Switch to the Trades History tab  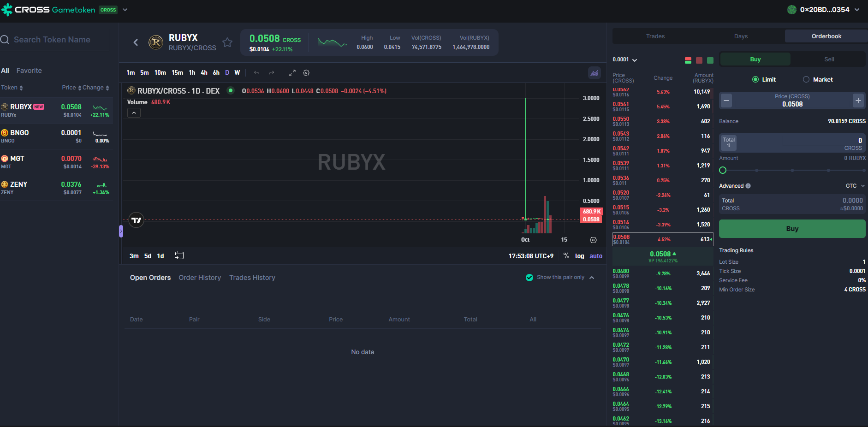coord(252,278)
